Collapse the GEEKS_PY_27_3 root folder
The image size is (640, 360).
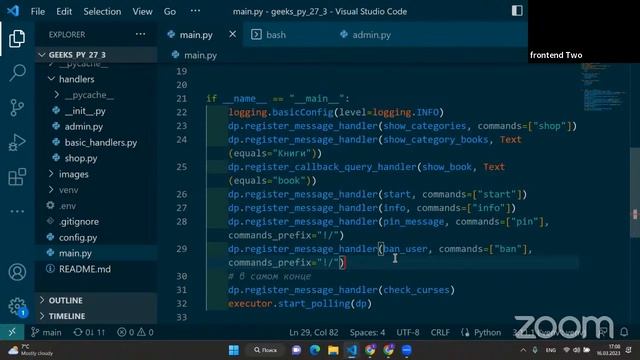point(77,55)
